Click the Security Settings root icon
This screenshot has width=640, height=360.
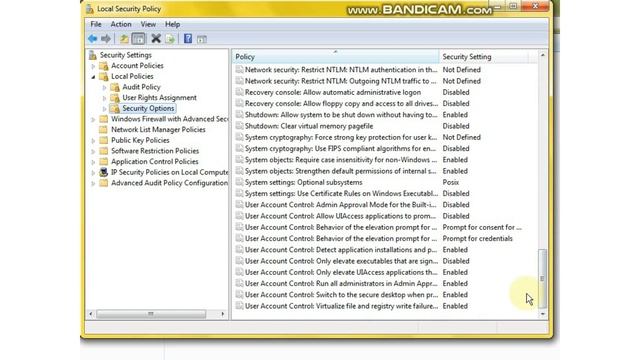click(x=93, y=55)
